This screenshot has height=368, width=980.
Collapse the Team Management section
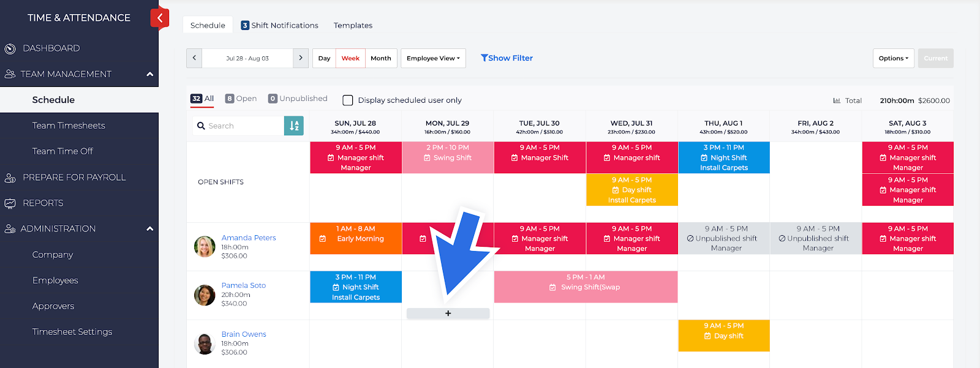(149, 74)
